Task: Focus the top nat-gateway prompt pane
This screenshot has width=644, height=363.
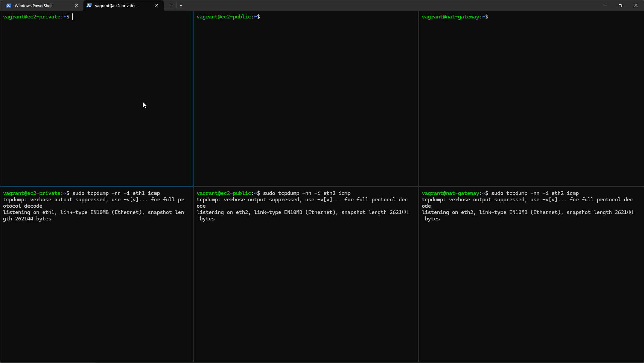Action: (x=531, y=101)
